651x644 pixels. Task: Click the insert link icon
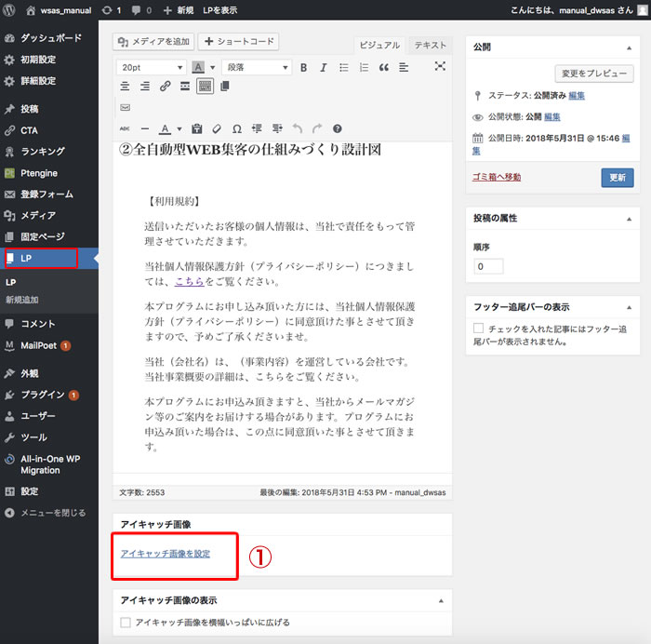pyautogui.click(x=165, y=87)
